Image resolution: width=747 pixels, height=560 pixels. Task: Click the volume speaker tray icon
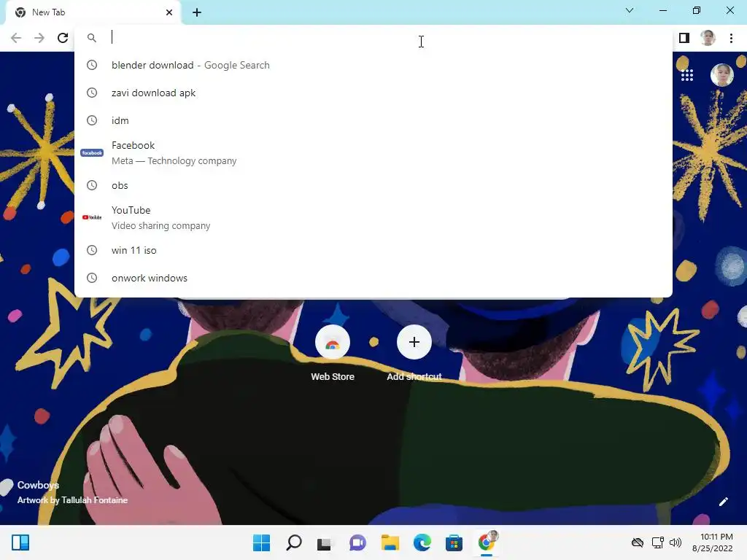point(676,542)
